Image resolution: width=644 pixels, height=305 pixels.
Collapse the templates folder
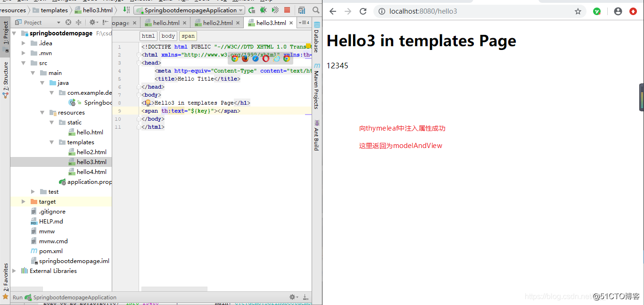pos(52,142)
